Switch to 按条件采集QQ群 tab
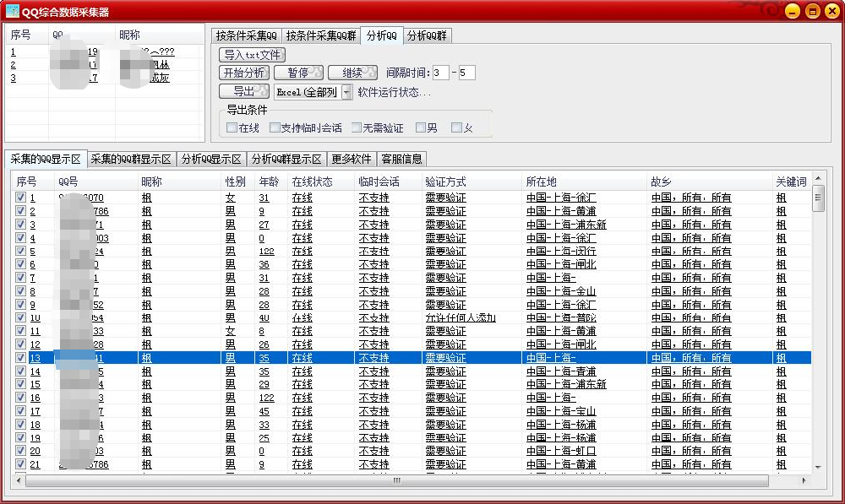This screenshot has width=845, height=504. [x=321, y=35]
